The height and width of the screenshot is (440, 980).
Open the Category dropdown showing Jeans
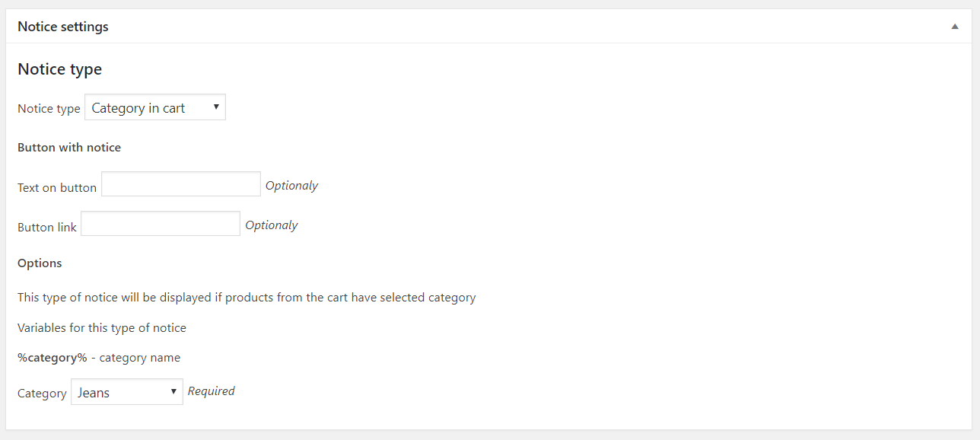coord(126,391)
